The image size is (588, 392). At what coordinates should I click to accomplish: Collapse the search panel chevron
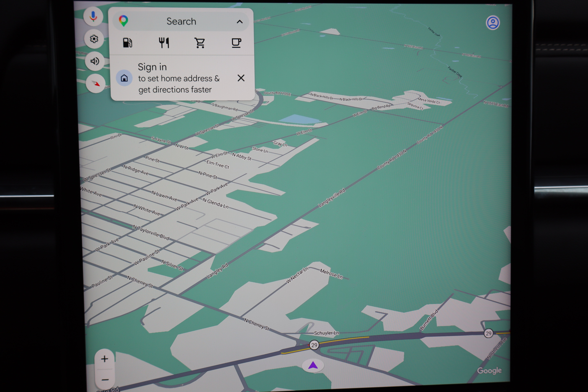tap(239, 22)
